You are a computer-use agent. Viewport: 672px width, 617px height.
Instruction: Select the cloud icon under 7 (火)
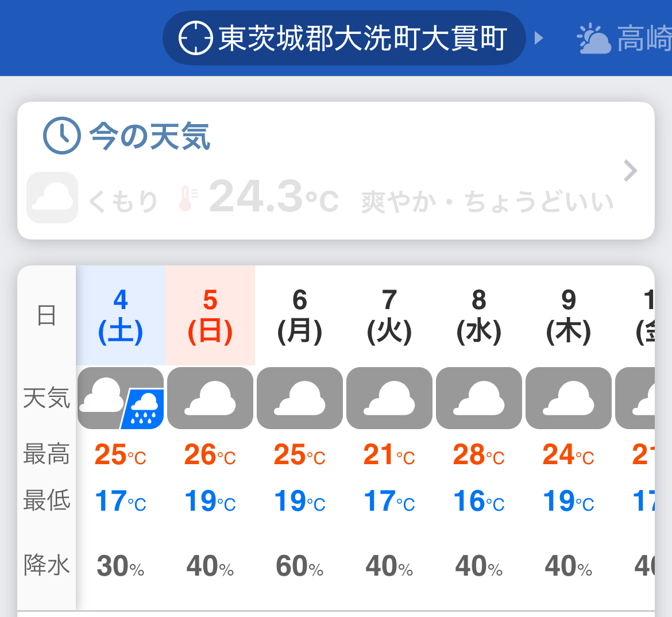click(x=389, y=398)
